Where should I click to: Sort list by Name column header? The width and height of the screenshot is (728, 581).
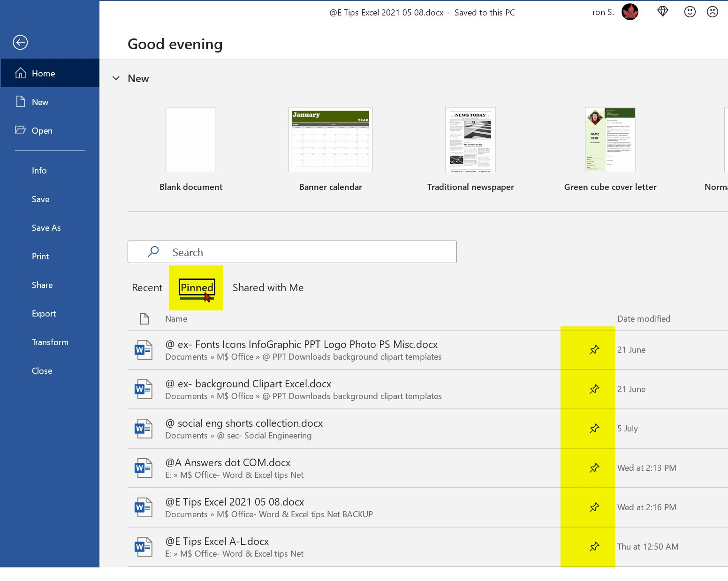[176, 318]
